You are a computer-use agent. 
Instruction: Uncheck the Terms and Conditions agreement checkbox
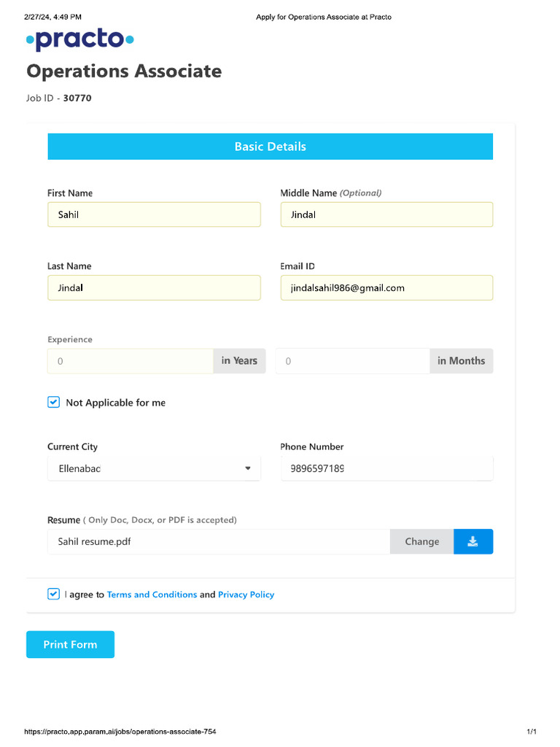[x=53, y=594]
